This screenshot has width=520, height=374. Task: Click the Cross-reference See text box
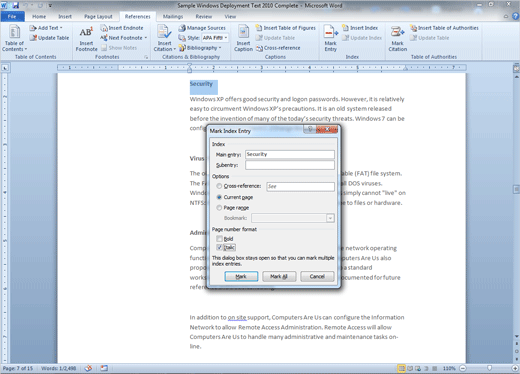[300, 186]
